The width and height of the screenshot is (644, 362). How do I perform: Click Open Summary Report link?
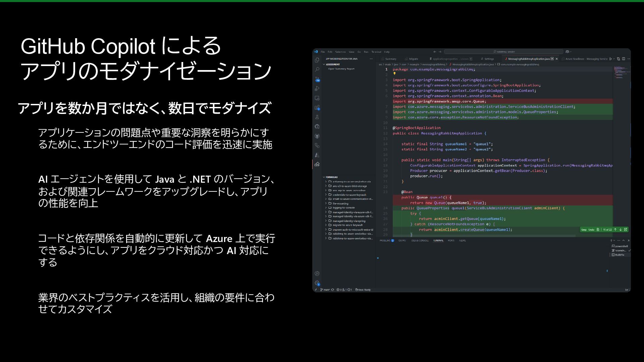coord(341,69)
